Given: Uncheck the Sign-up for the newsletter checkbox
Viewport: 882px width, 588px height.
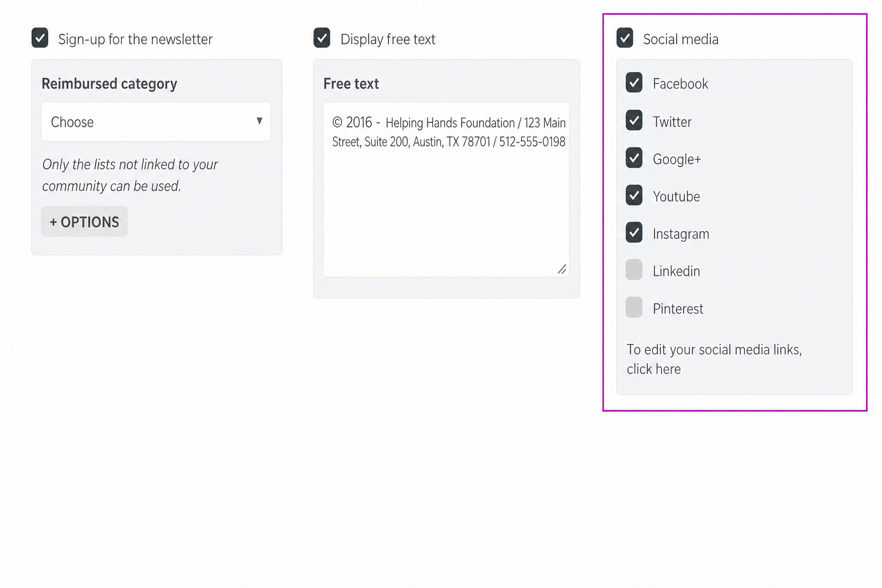Looking at the screenshot, I should [x=40, y=38].
